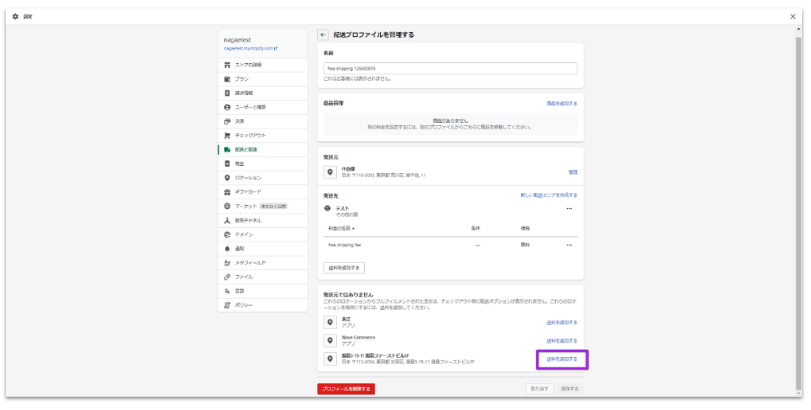Click the back arrow beside 配送プロファイルを管理する

coord(323,34)
